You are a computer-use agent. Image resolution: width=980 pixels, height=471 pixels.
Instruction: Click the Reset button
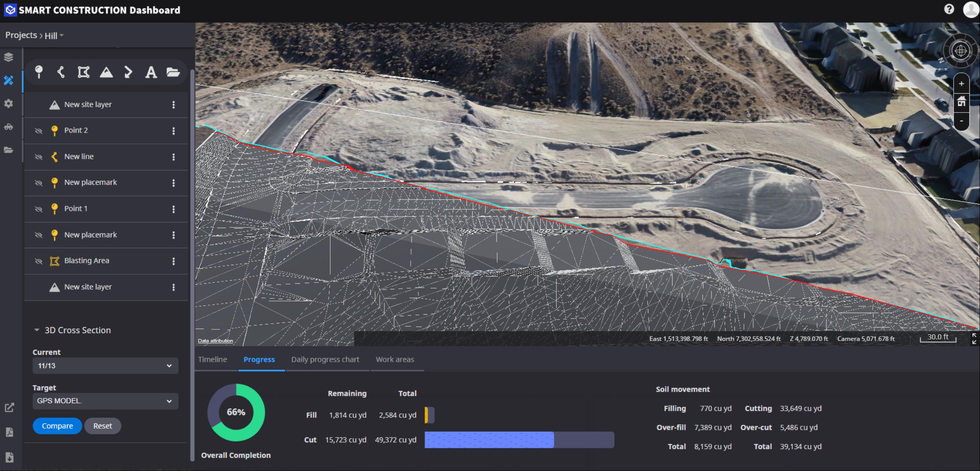coord(103,426)
